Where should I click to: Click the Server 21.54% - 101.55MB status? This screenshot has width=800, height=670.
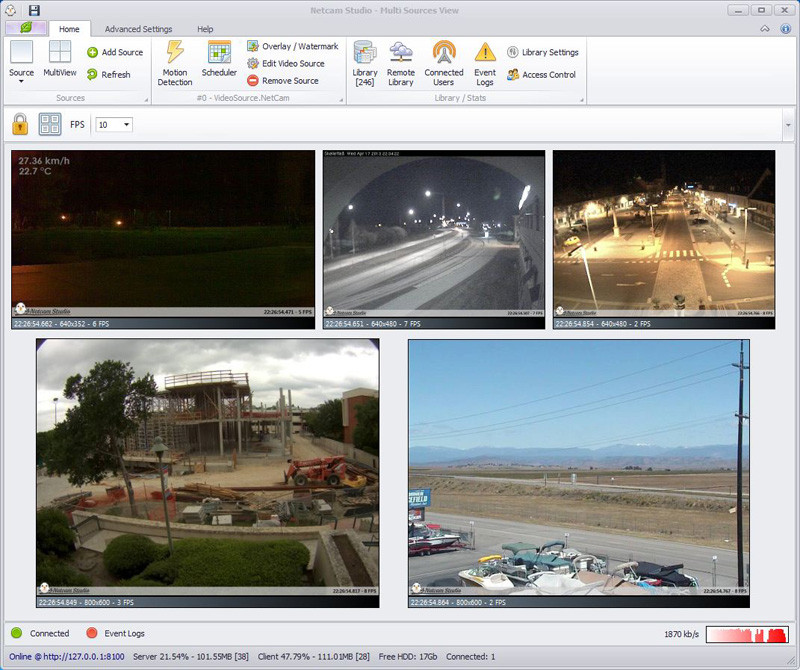click(191, 657)
